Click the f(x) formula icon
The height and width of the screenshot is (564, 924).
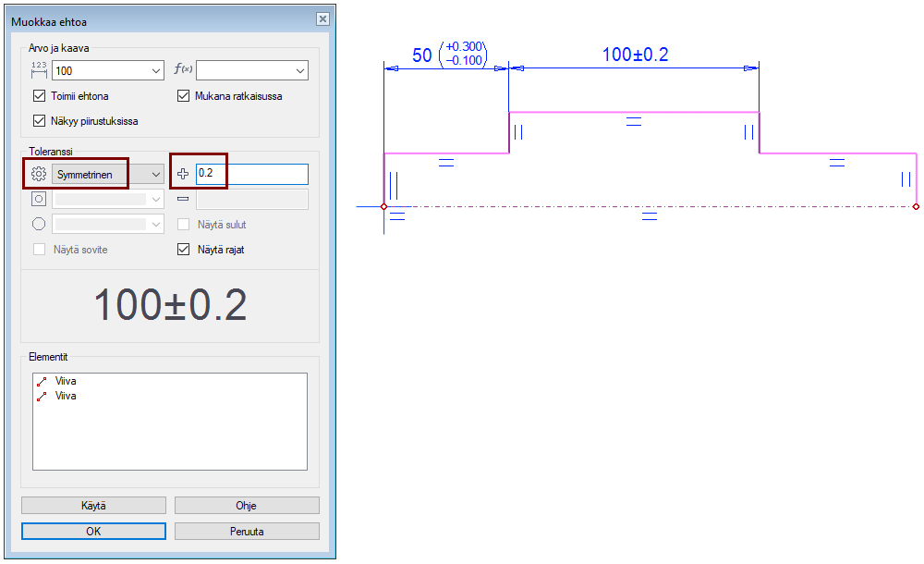[182, 71]
